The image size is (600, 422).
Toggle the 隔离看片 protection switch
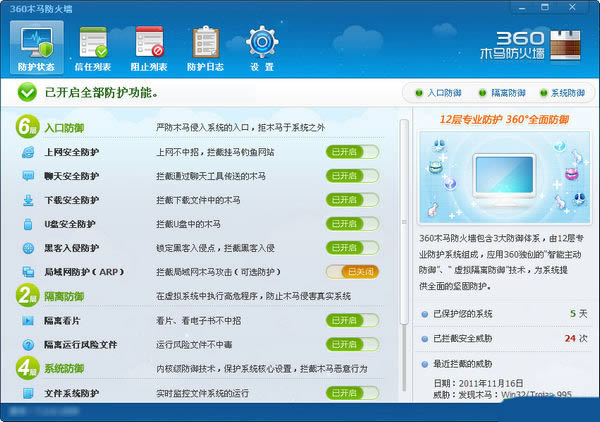click(x=352, y=320)
